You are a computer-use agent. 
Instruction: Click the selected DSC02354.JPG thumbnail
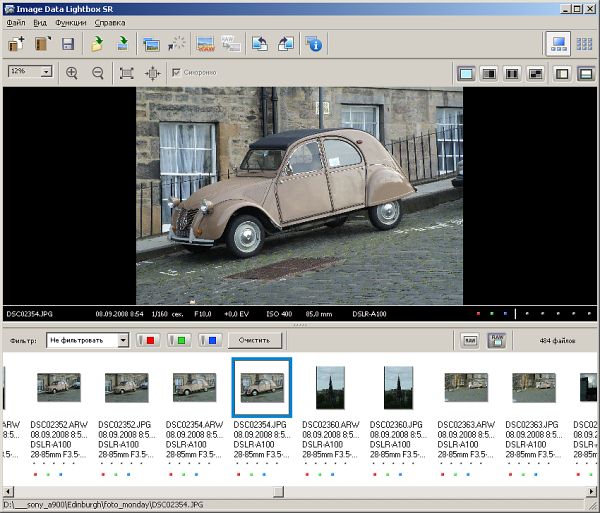[262, 388]
